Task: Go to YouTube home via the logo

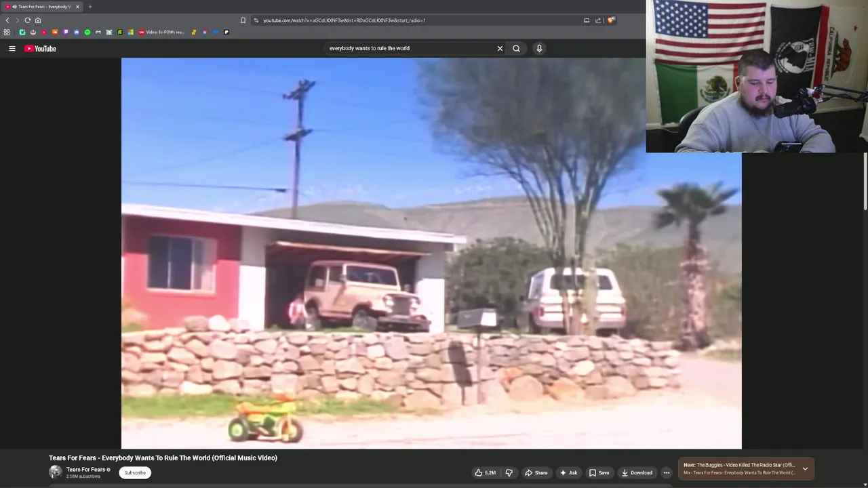Action: point(40,48)
